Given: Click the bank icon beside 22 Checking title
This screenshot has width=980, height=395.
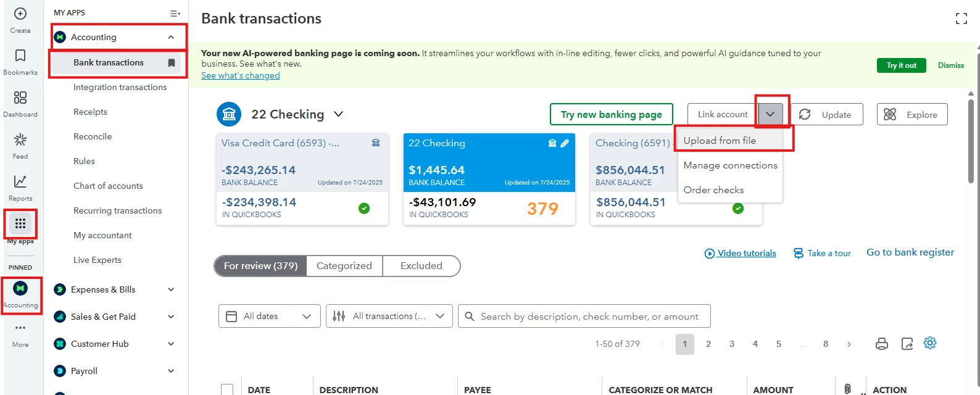Looking at the screenshot, I should (229, 114).
